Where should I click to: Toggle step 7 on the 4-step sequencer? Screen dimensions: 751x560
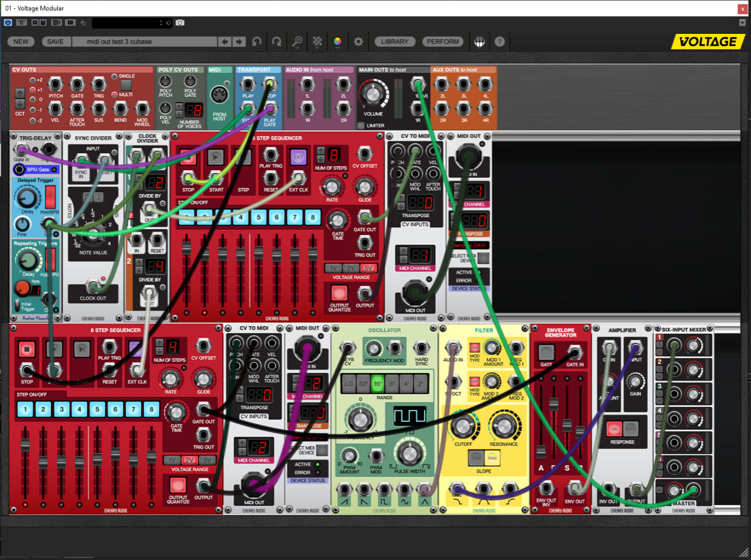click(x=133, y=409)
